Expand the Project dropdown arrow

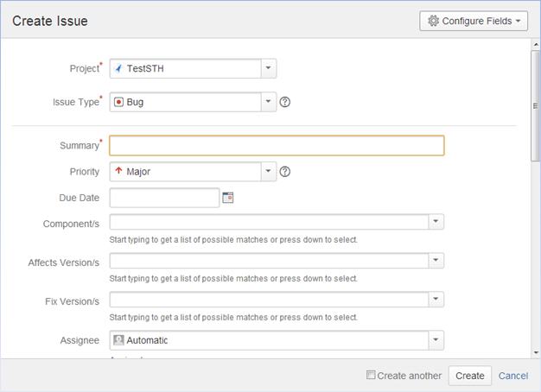(268, 69)
